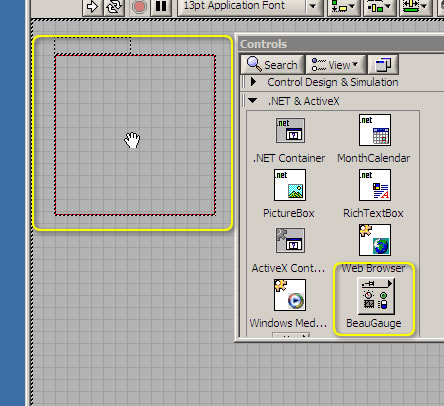Screen dimensions: 444x406
Task: Select the RichTextBox control icon
Action: (375, 185)
